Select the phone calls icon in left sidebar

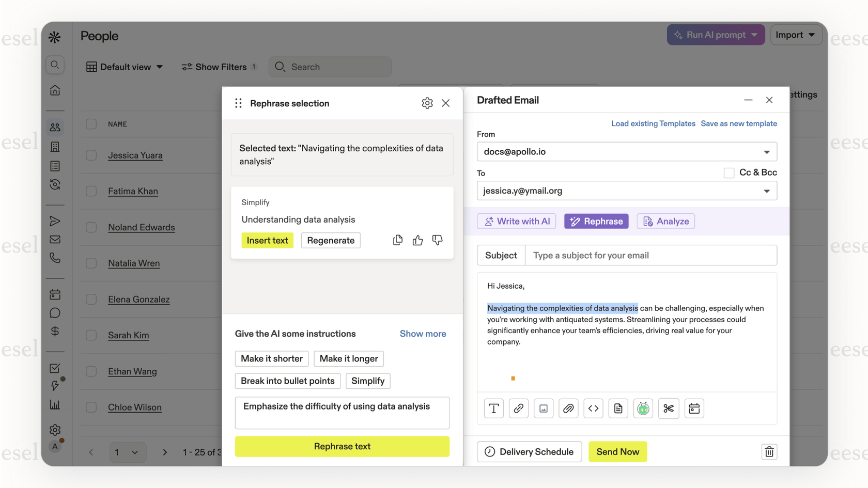click(55, 258)
